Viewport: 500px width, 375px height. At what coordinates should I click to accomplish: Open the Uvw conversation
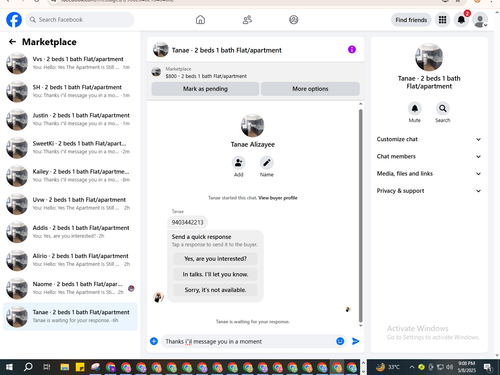pos(70,204)
